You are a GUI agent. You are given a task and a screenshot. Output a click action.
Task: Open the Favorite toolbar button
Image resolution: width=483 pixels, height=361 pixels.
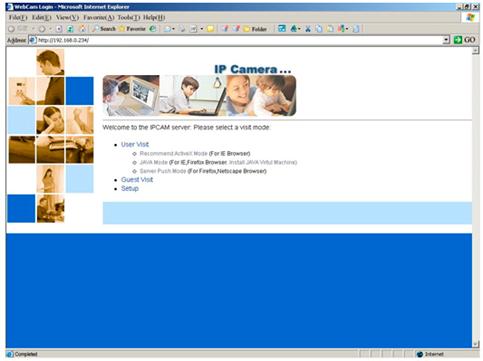point(132,29)
